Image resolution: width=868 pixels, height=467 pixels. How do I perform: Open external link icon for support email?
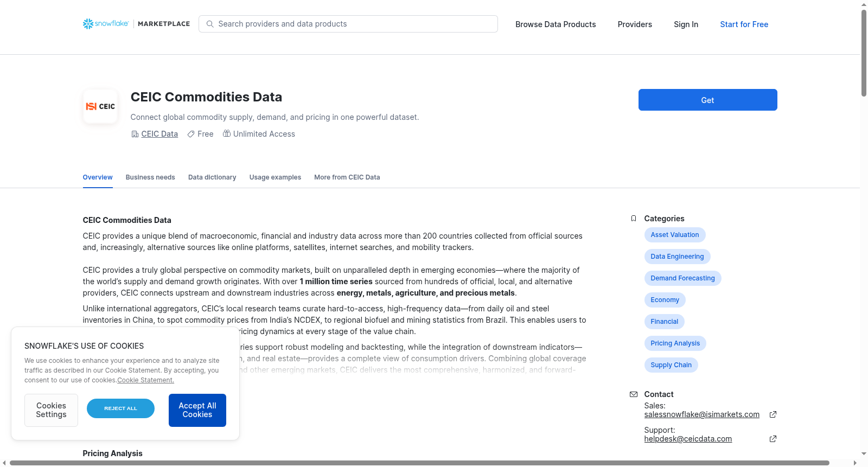click(773, 439)
